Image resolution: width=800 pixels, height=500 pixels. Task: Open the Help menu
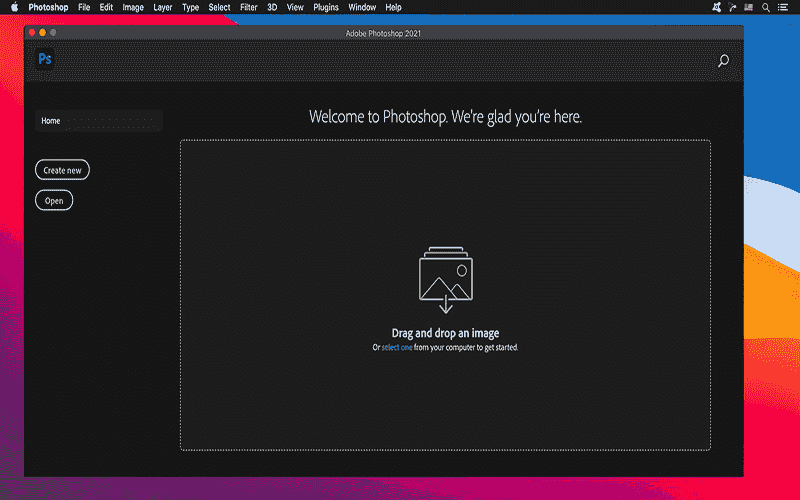[x=393, y=7]
